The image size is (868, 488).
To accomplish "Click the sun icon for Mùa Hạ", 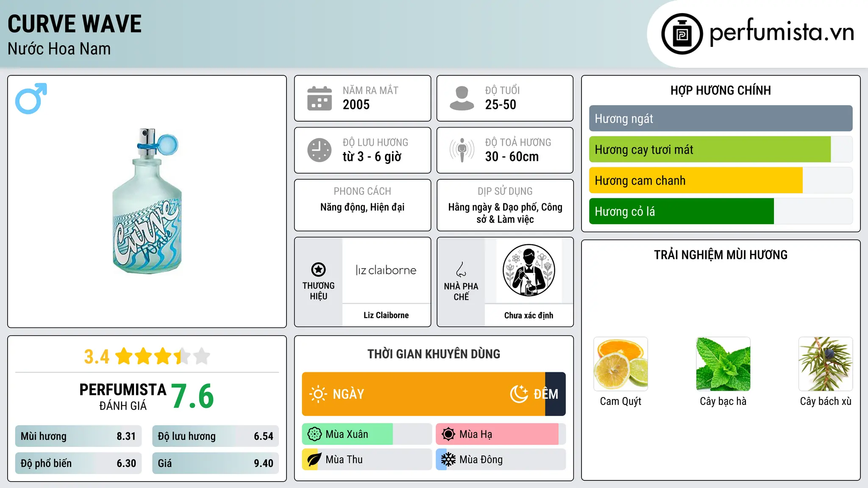I will click(448, 434).
